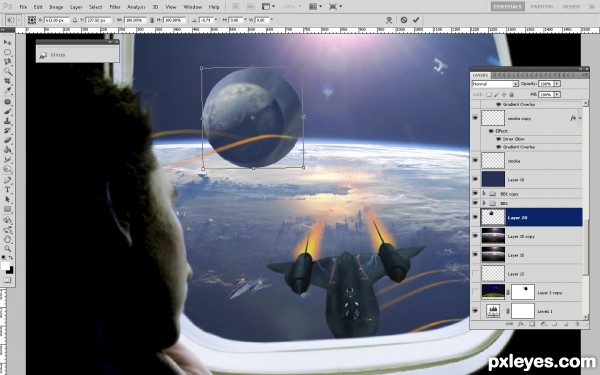Cancel the transform in options bar
600x375 pixels.
(404, 20)
